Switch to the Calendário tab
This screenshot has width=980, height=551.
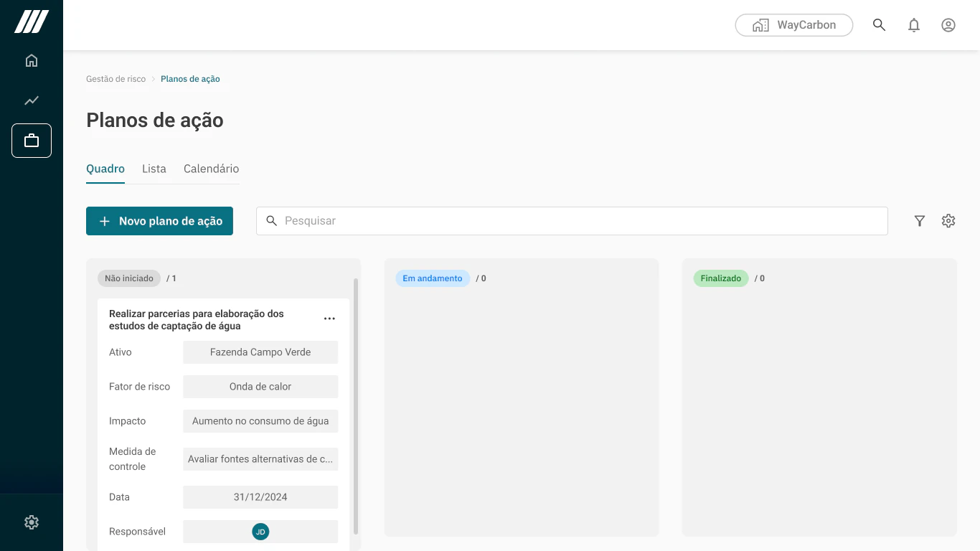pos(211,169)
